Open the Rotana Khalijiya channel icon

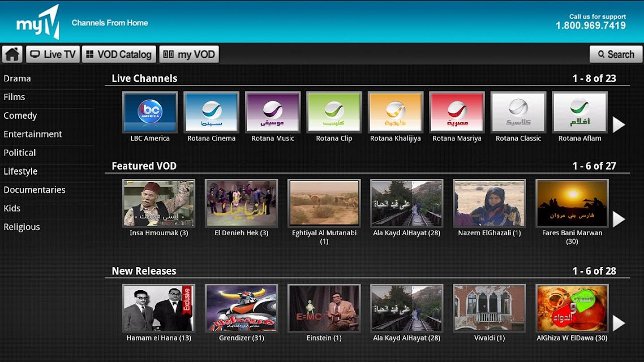point(396,112)
